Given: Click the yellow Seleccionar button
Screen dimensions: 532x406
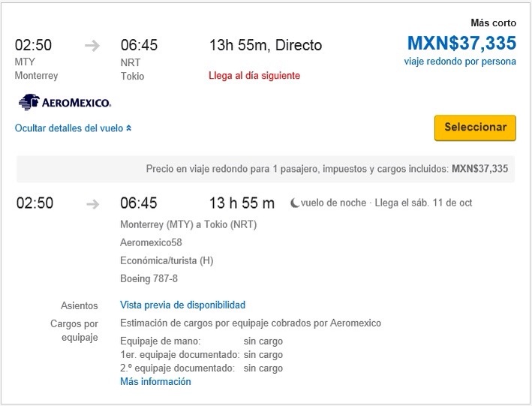Looking at the screenshot, I should click(x=475, y=128).
